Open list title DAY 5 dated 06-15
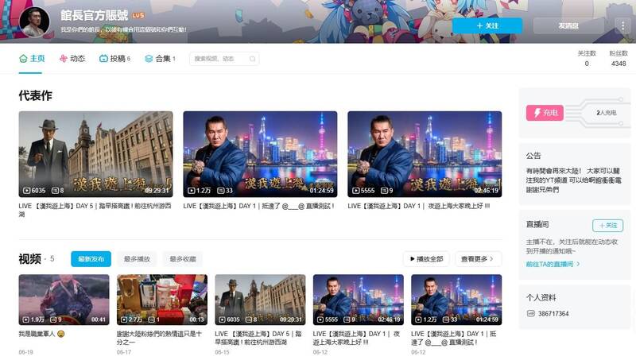Image resolution: width=636 pixels, height=364 pixels. (x=258, y=338)
